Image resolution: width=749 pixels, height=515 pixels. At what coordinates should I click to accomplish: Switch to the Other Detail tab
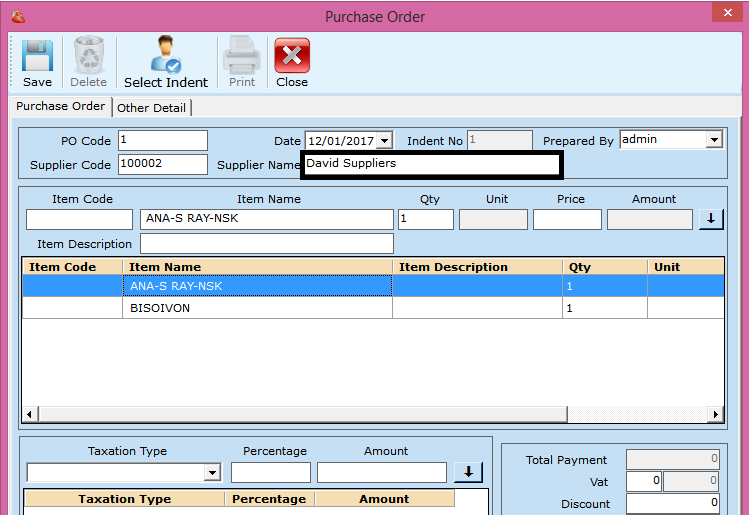point(151,107)
